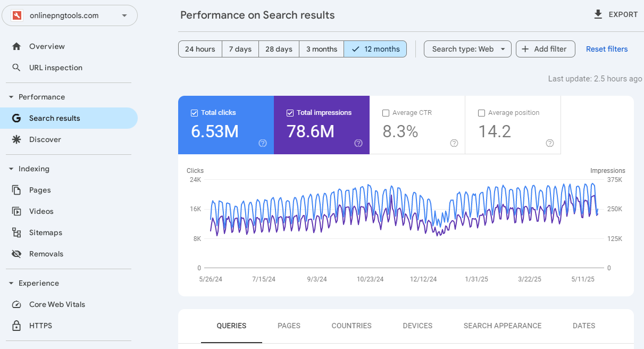The height and width of the screenshot is (349, 644).
Task: Click the Reset filters link
Action: coord(607,49)
